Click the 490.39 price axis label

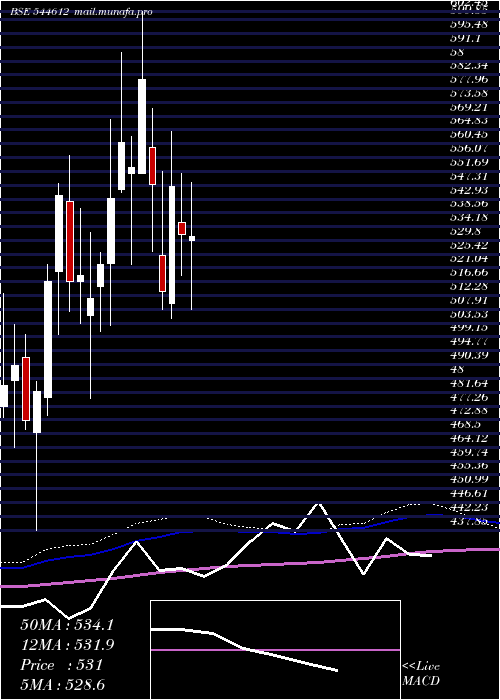pos(468,356)
